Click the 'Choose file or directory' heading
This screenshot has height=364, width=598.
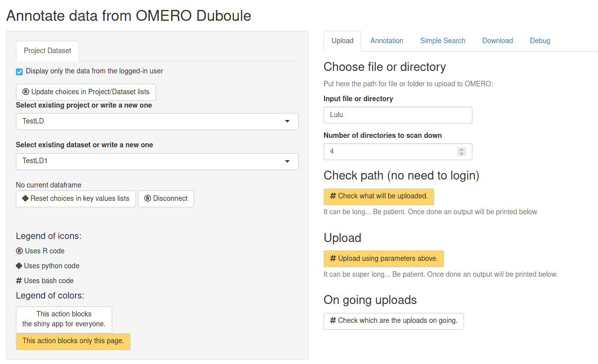pyautogui.click(x=385, y=67)
